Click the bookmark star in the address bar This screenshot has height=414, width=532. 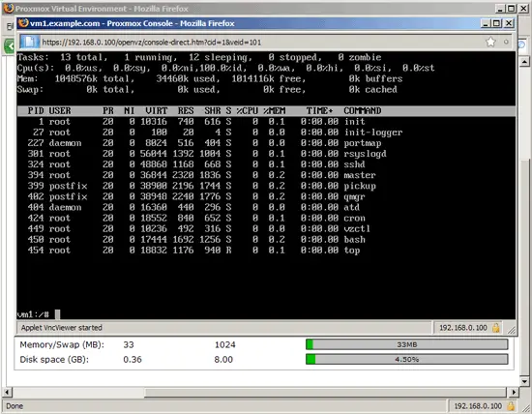490,43
